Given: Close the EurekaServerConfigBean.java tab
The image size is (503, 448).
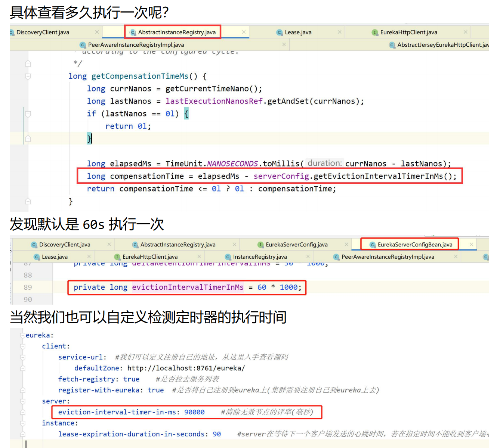Looking at the screenshot, I should 471,244.
